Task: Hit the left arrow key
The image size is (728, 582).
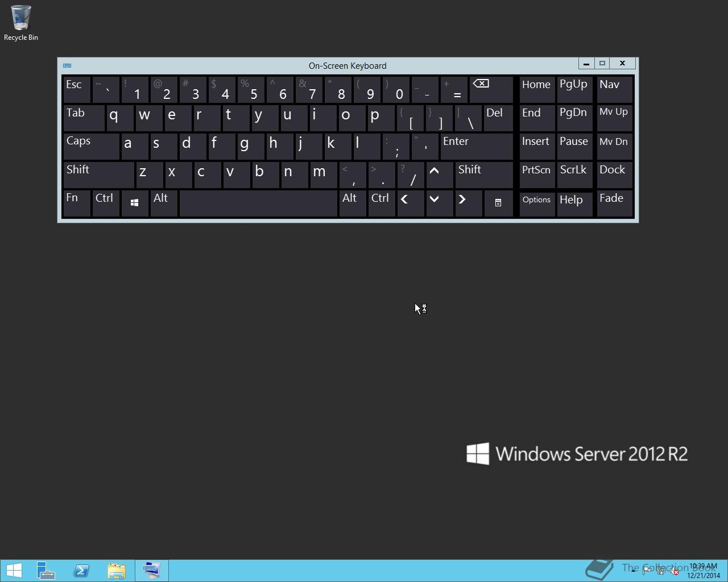Action: pos(410,203)
